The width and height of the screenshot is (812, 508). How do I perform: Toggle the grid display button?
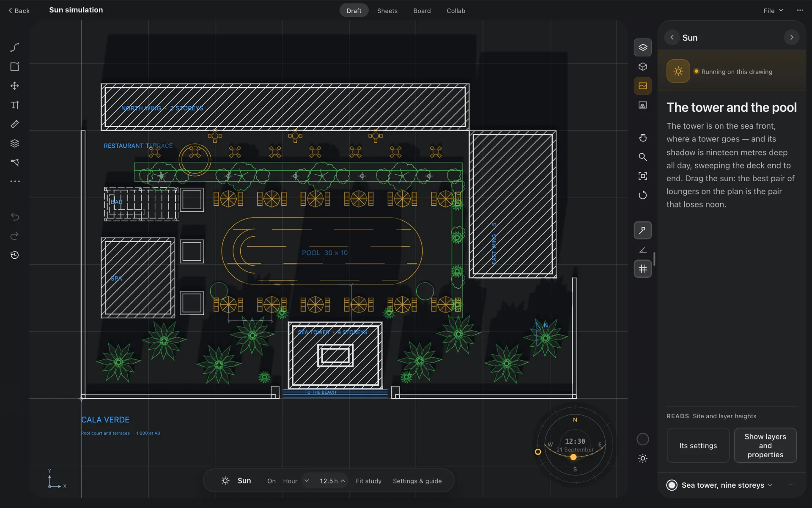click(x=642, y=269)
